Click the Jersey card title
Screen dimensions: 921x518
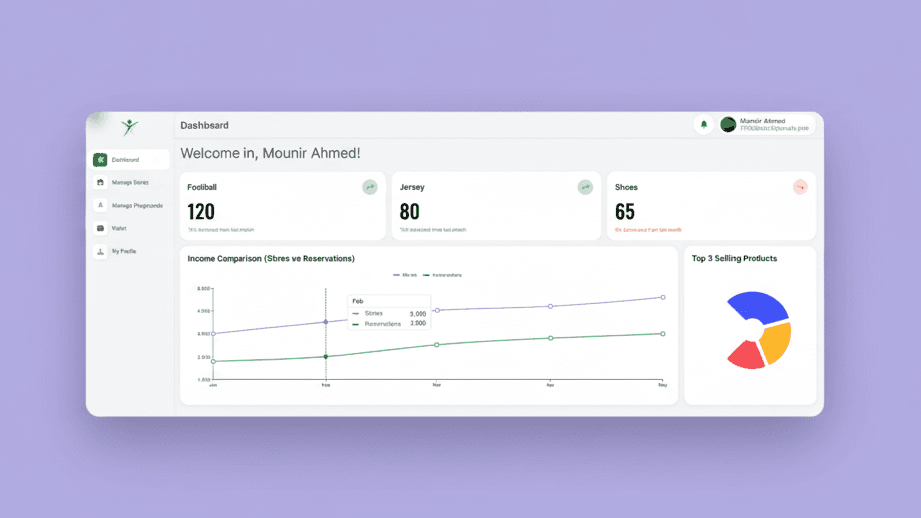pyautogui.click(x=412, y=187)
